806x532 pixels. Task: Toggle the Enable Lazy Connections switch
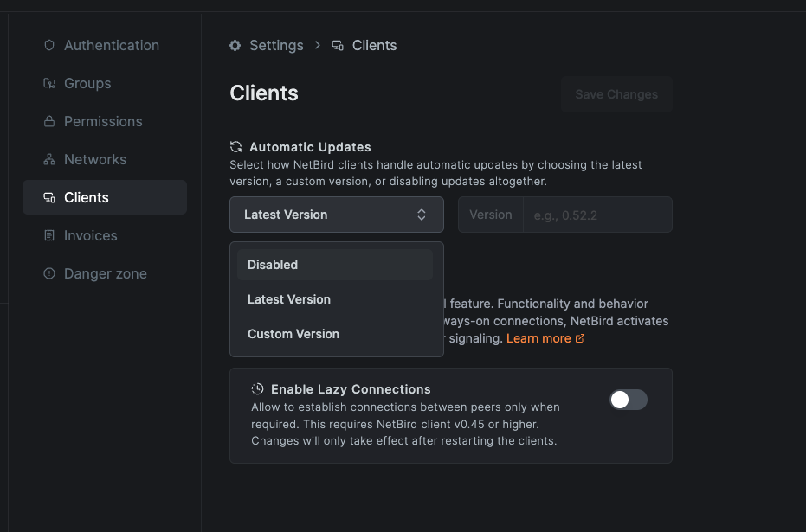(628, 399)
